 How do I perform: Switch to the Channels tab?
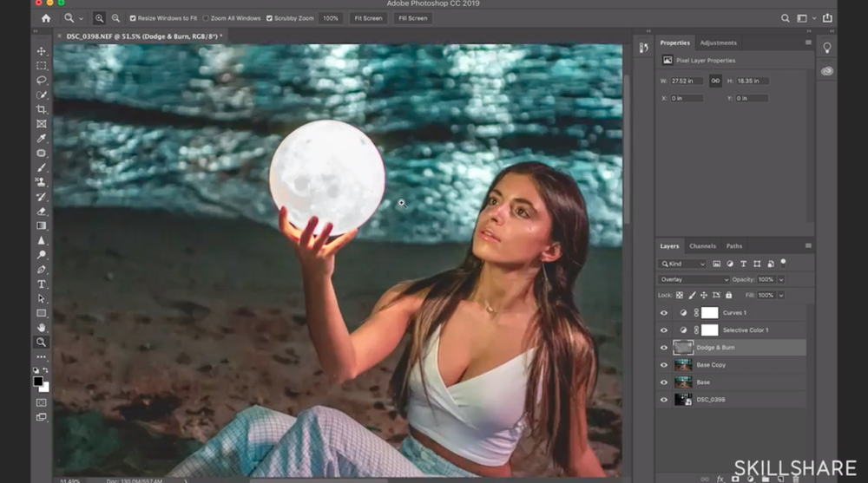[702, 246]
